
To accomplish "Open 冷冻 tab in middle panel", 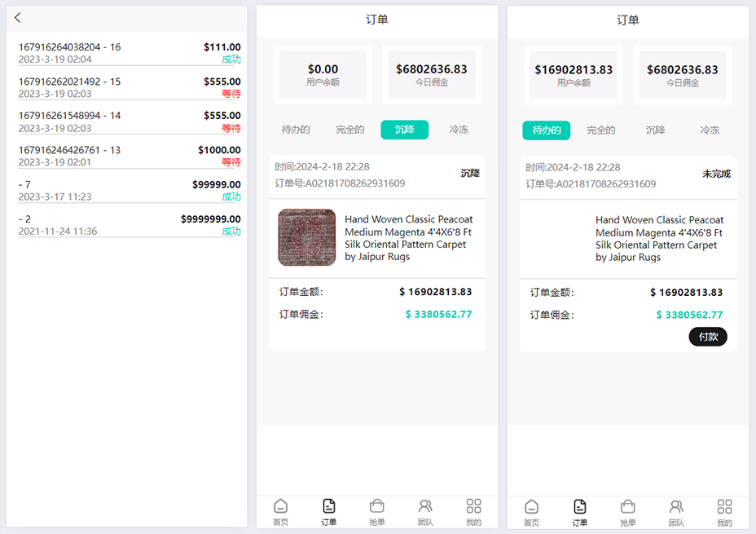I will point(459,130).
